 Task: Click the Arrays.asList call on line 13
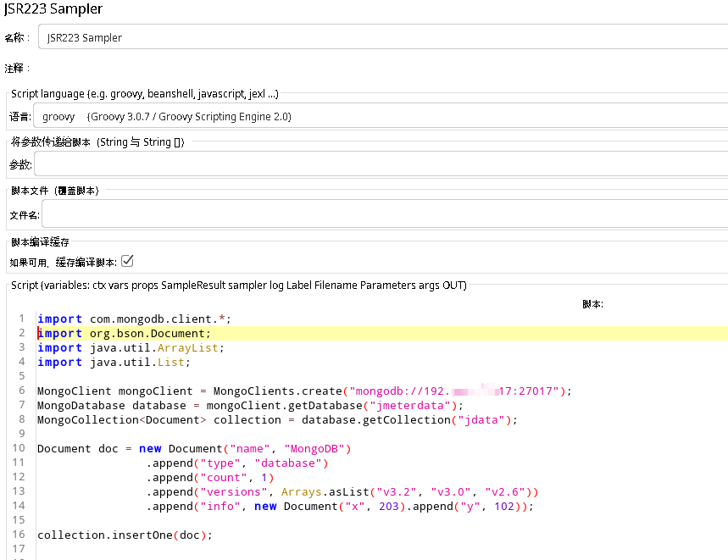coord(322,491)
